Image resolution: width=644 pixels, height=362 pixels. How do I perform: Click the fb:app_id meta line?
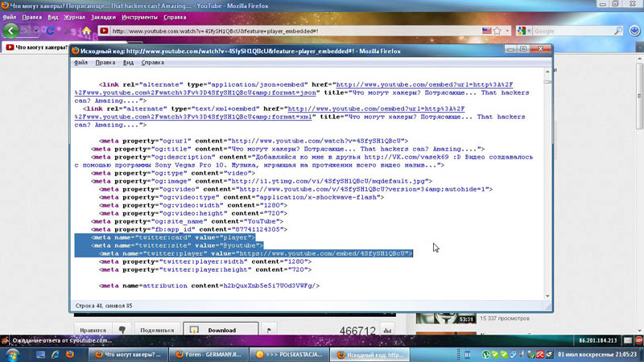click(x=189, y=229)
